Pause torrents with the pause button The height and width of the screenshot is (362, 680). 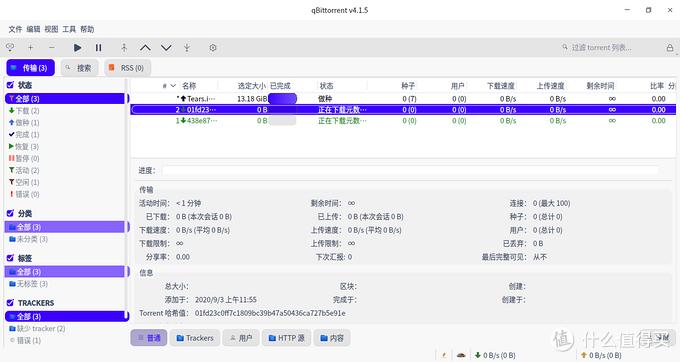click(98, 48)
